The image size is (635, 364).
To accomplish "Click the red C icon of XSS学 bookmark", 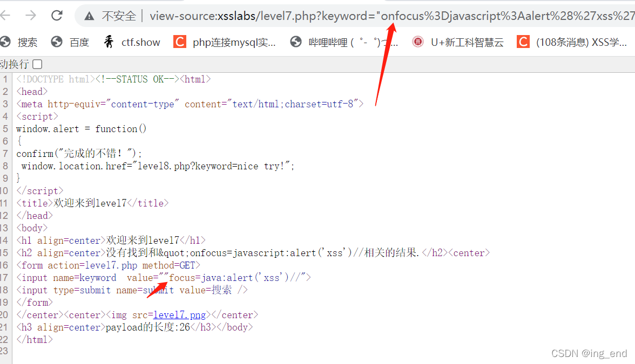I will click(523, 42).
